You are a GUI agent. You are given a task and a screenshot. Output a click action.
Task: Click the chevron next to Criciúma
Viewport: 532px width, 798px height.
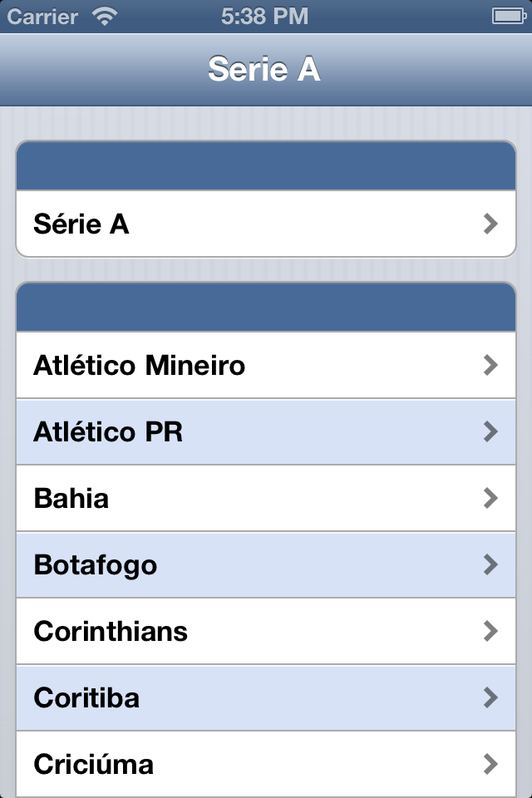pos(490,764)
